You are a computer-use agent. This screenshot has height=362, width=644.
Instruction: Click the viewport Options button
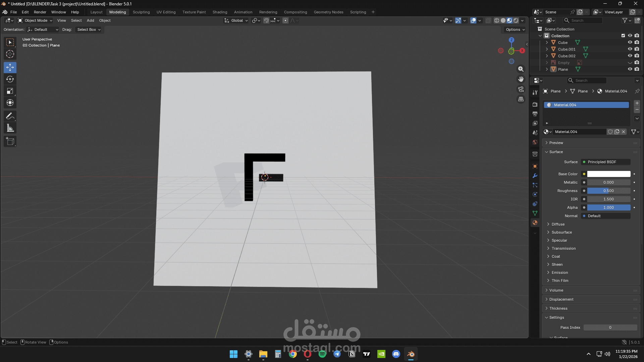515,29
